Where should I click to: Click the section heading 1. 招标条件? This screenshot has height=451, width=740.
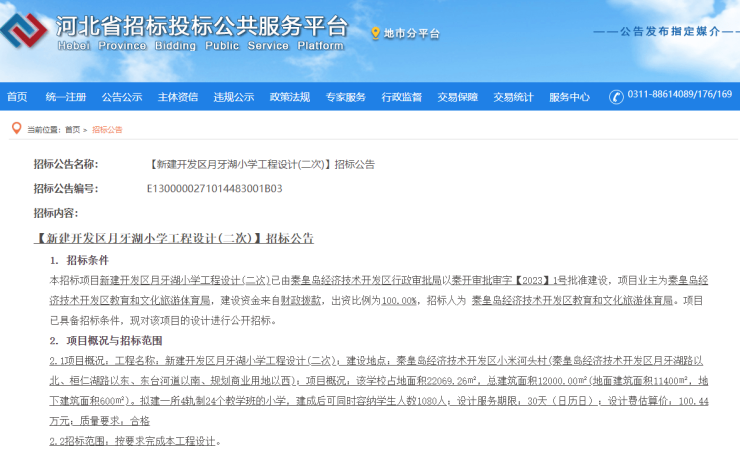tap(79, 260)
